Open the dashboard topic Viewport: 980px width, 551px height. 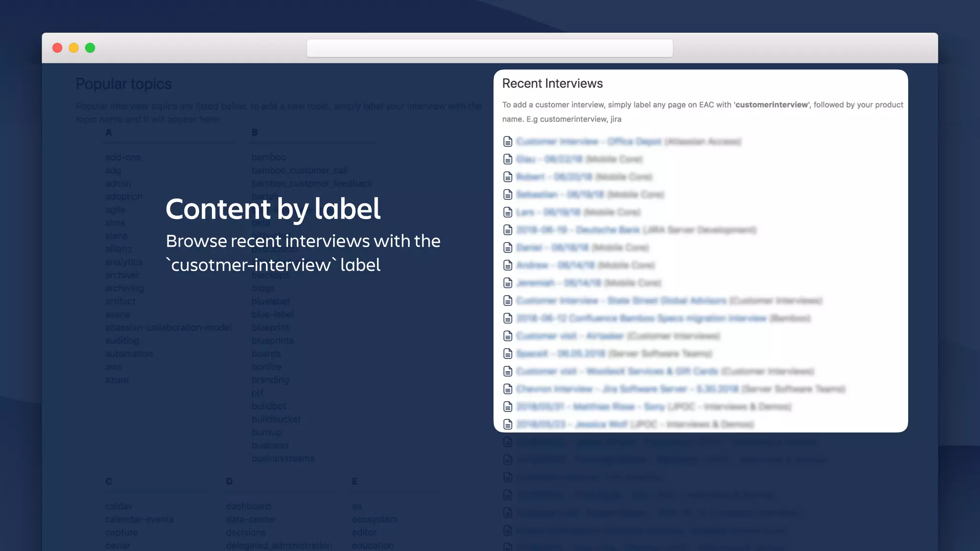coord(248,507)
